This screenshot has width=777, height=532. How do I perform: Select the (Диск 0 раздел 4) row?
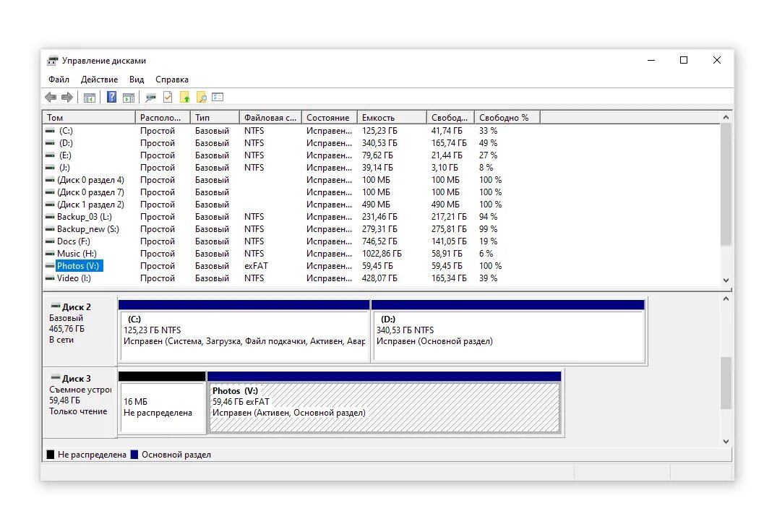coord(382,180)
